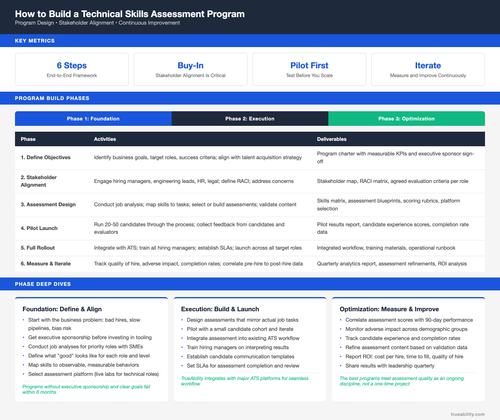Click the '2. Stakeholder Alignment' row label
Image resolution: width=500 pixels, height=420 pixels.
click(x=39, y=181)
